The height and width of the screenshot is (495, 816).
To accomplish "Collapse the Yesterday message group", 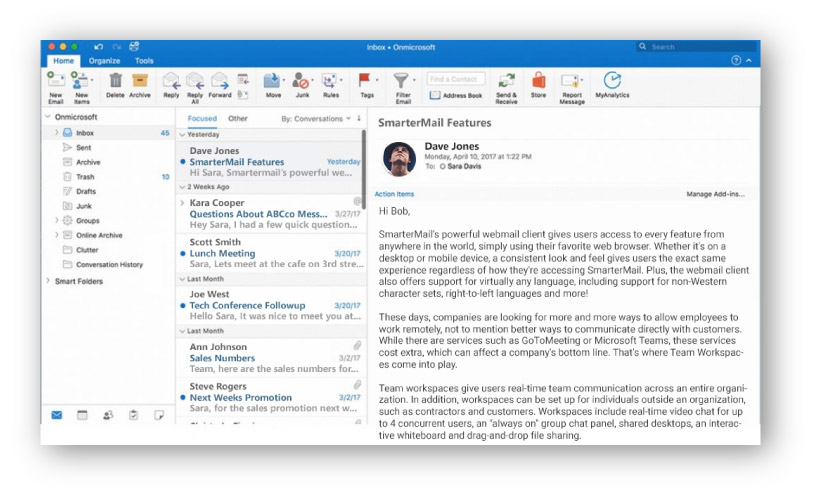I will (182, 134).
